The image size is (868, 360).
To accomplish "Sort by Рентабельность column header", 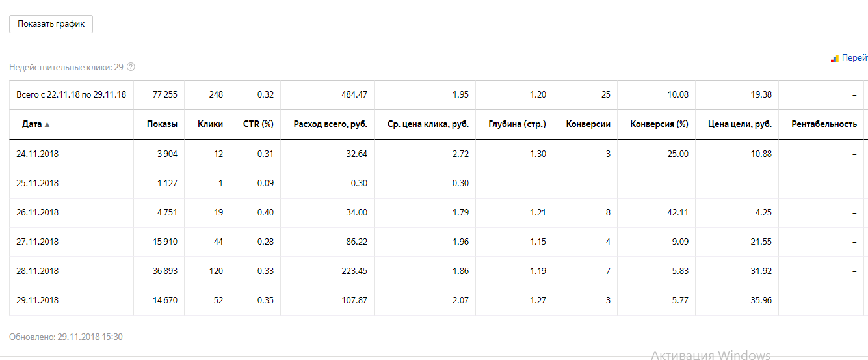I will coord(824,124).
